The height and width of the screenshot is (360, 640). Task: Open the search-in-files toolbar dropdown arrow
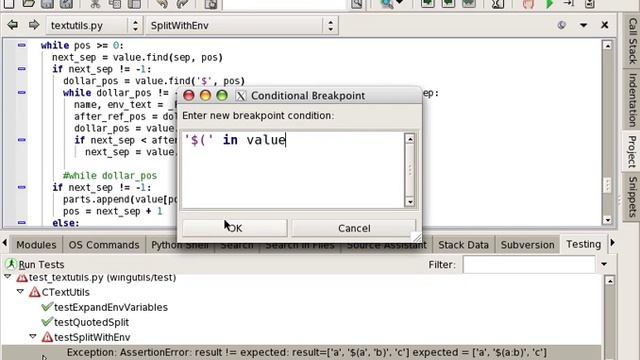(x=400, y=3)
